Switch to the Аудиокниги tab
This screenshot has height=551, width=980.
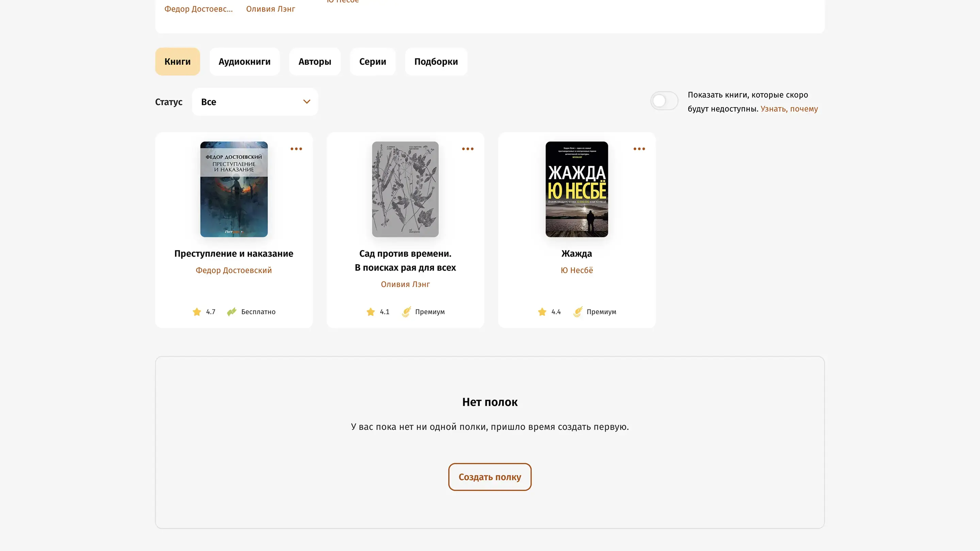point(244,62)
